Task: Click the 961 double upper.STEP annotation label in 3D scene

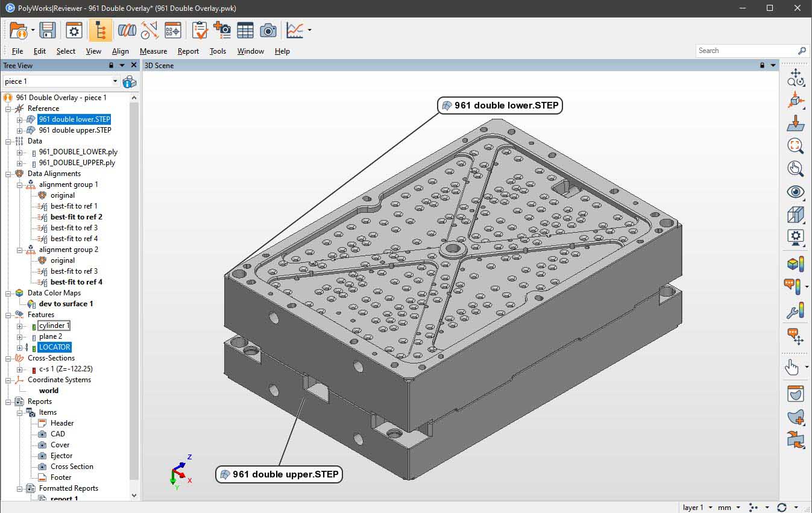Action: [279, 474]
